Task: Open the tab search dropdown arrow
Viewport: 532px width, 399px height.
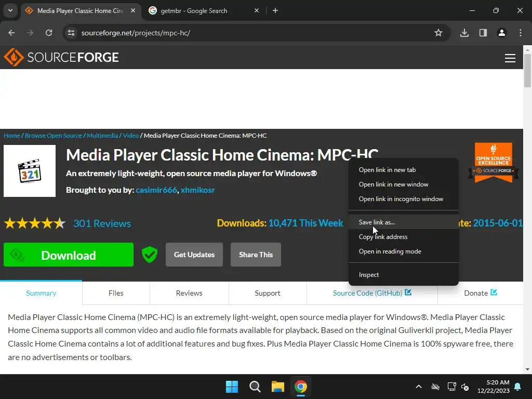Action: [10, 10]
